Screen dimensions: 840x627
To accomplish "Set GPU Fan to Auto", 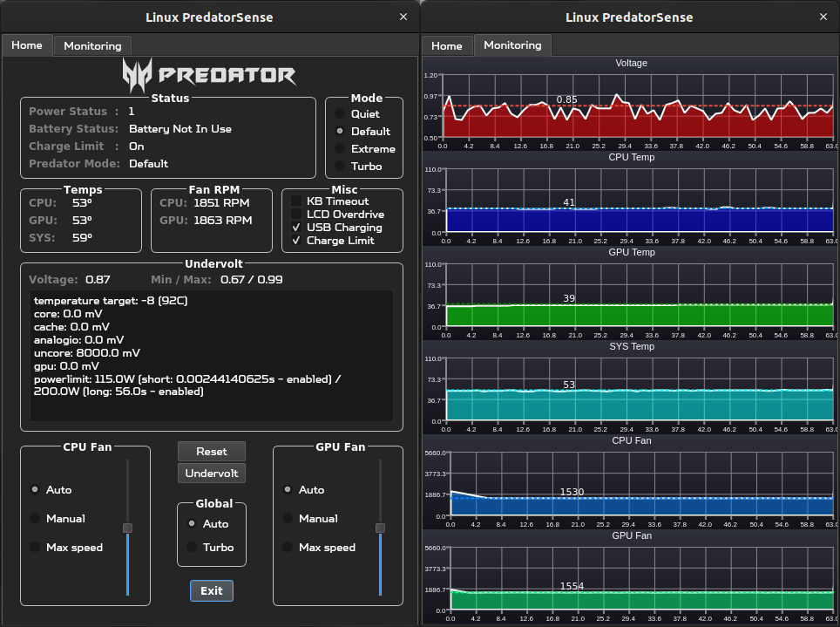I will (x=288, y=489).
